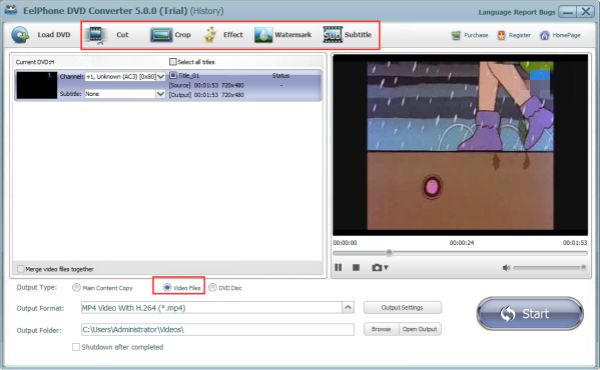Click the video preview area
Screen dimensions: 600x370
click(460, 145)
